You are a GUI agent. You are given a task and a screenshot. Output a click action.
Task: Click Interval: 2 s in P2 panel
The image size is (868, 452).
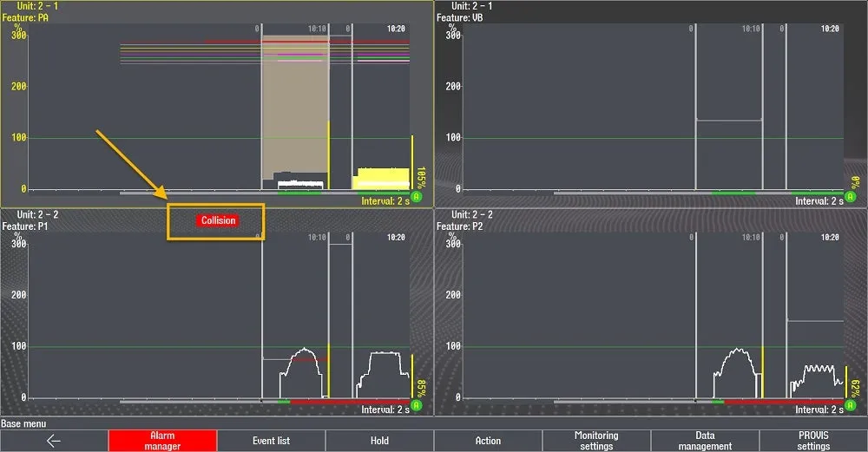point(819,409)
